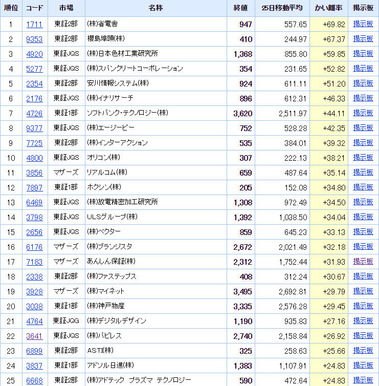
Task: Open stock code 7183 link
Action: point(34,262)
